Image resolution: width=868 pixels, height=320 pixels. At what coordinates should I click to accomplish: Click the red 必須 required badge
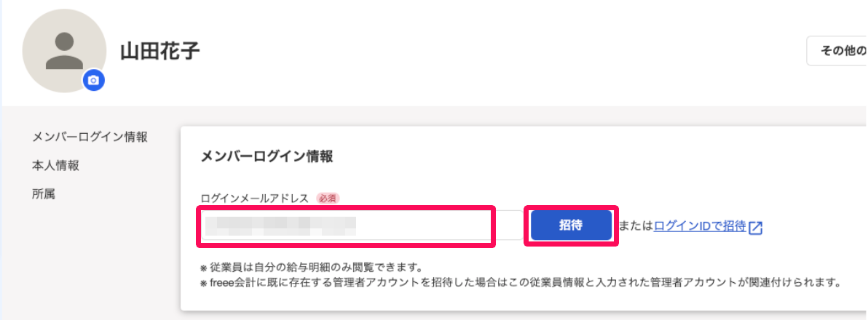[x=328, y=198]
